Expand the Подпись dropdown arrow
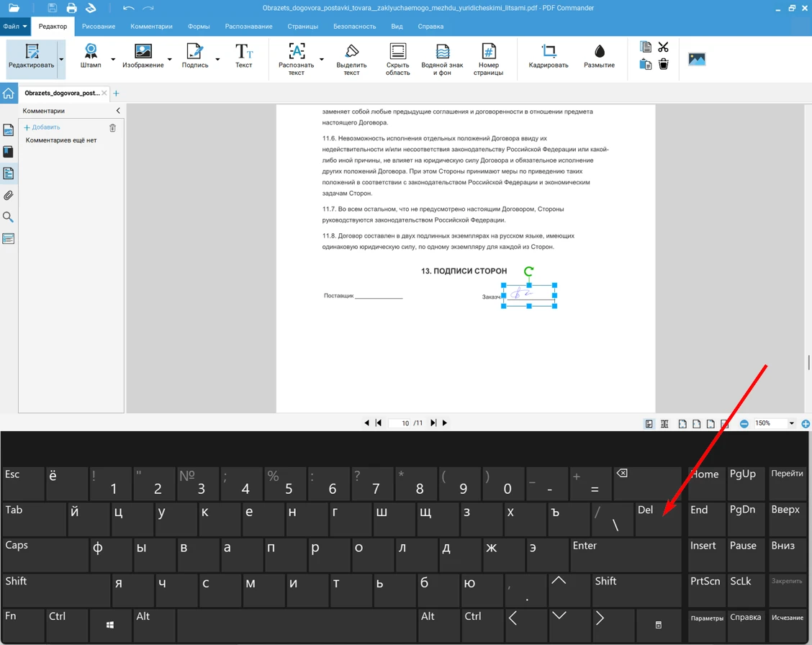812x645 pixels. pyautogui.click(x=217, y=60)
